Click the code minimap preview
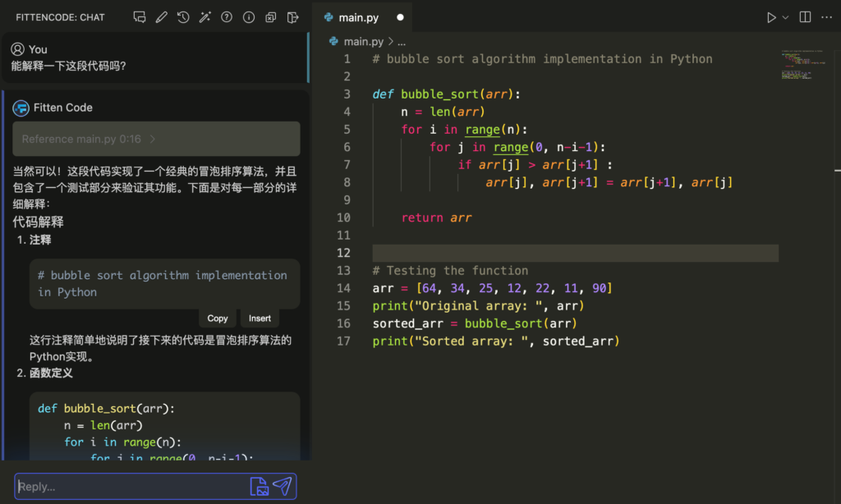This screenshot has height=504, width=841. tap(795, 66)
